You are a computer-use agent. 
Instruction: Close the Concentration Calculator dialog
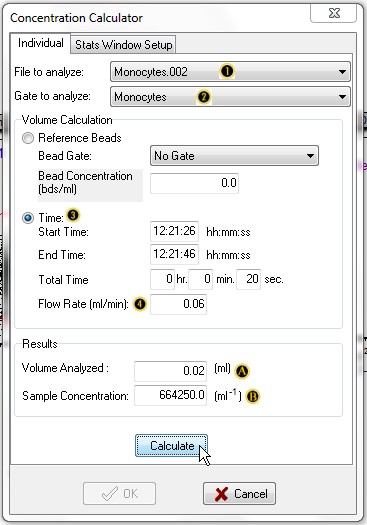[x=334, y=13]
